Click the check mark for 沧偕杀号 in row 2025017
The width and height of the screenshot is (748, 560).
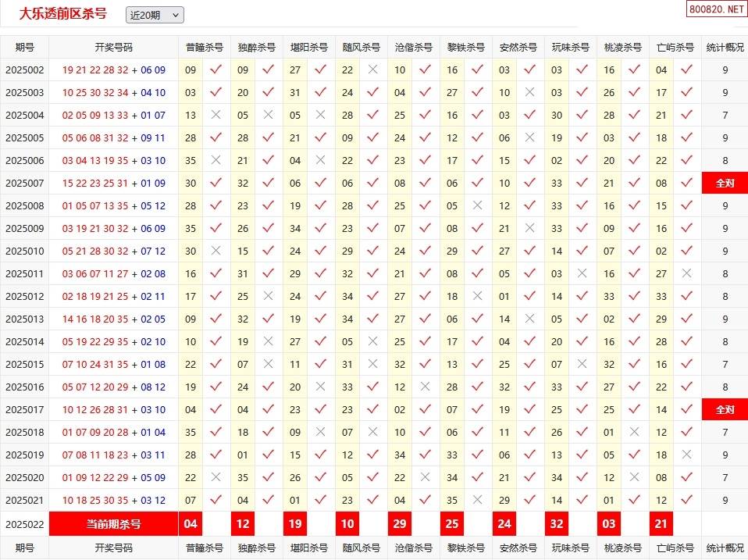click(425, 409)
